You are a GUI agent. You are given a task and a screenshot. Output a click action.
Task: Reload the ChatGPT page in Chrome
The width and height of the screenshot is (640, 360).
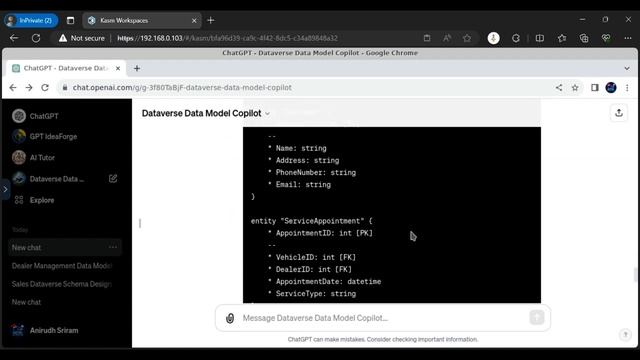tap(45, 87)
